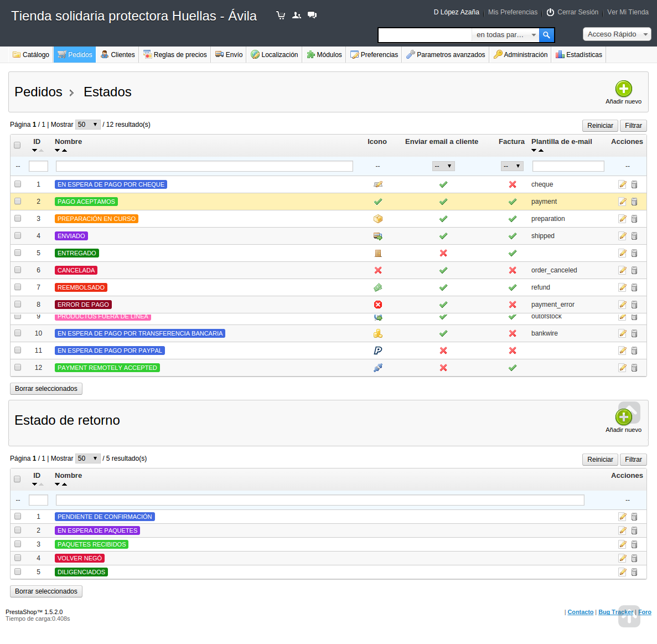This screenshot has width=657, height=644.
Task: Click Borrar seleccionados under the status list
Action: 46,389
